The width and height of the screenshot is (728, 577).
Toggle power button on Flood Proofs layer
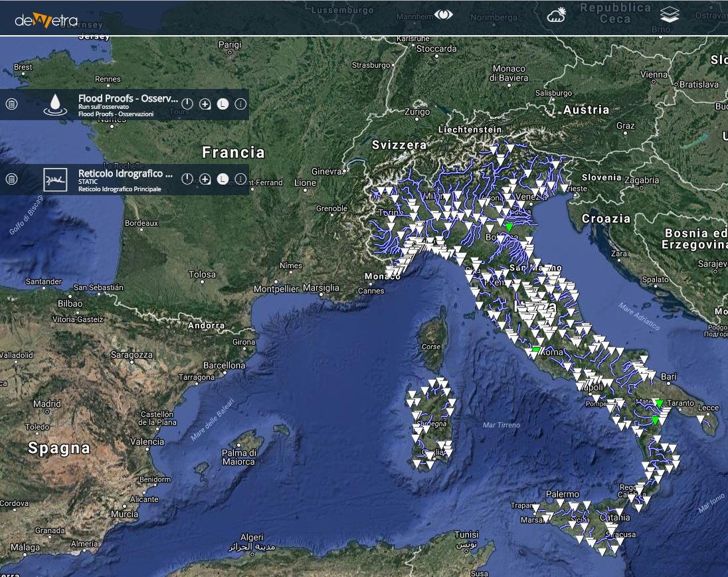point(187,104)
